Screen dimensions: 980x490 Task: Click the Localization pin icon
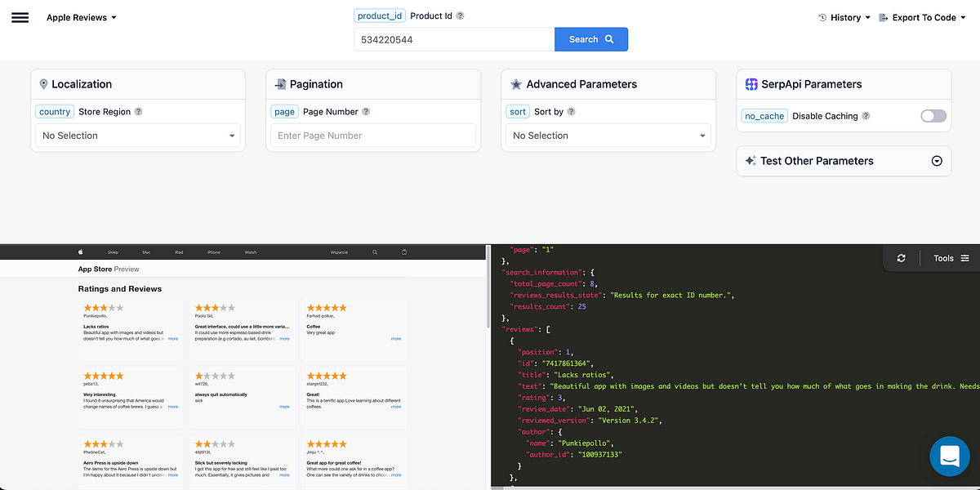(x=43, y=83)
